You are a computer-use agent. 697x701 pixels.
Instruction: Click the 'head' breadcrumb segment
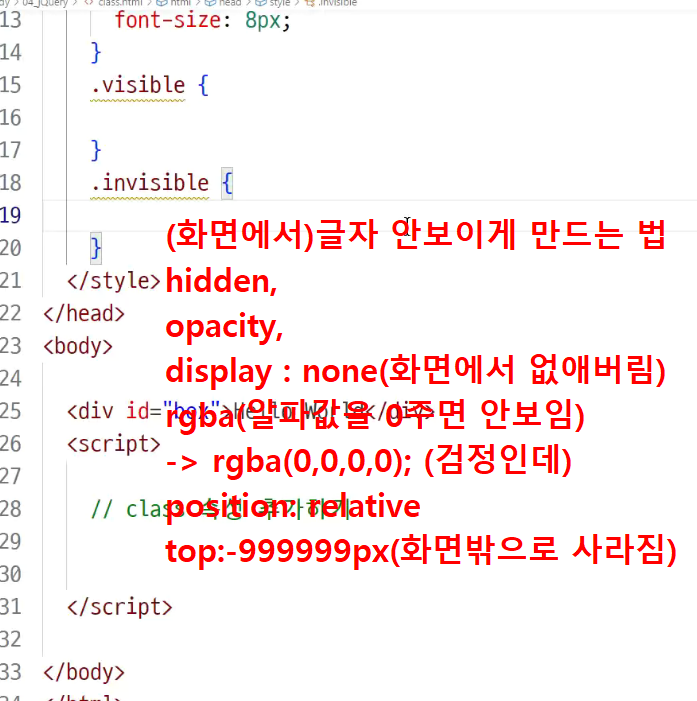click(x=230, y=3)
